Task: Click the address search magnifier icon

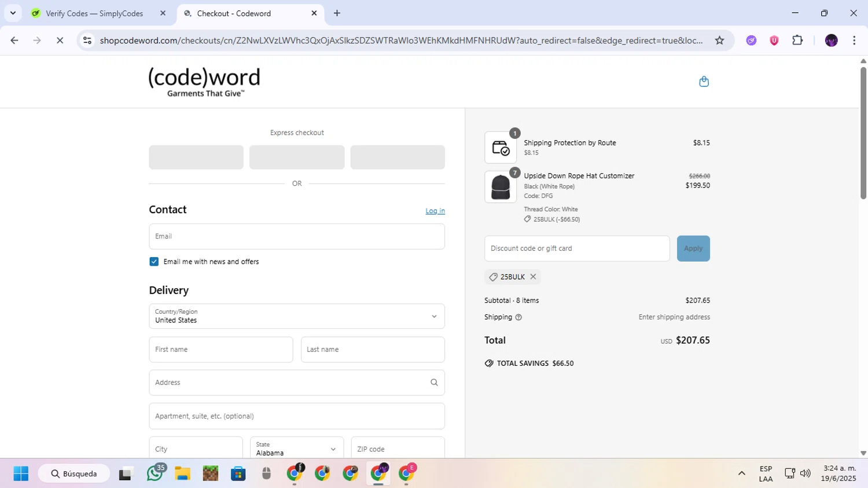Action: click(x=434, y=383)
